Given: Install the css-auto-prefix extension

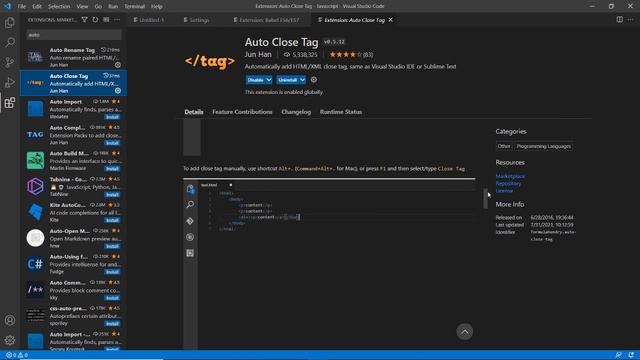Looking at the screenshot, I should (x=112, y=324).
